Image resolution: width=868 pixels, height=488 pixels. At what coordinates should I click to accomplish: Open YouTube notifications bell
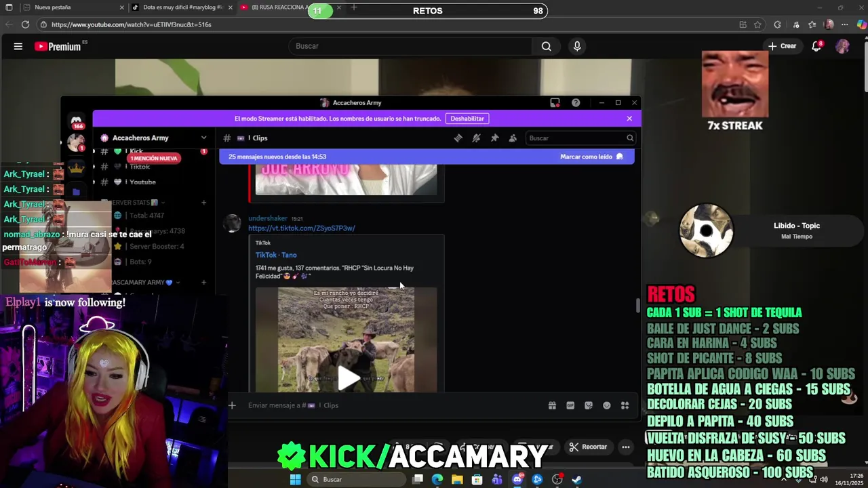pyautogui.click(x=816, y=46)
